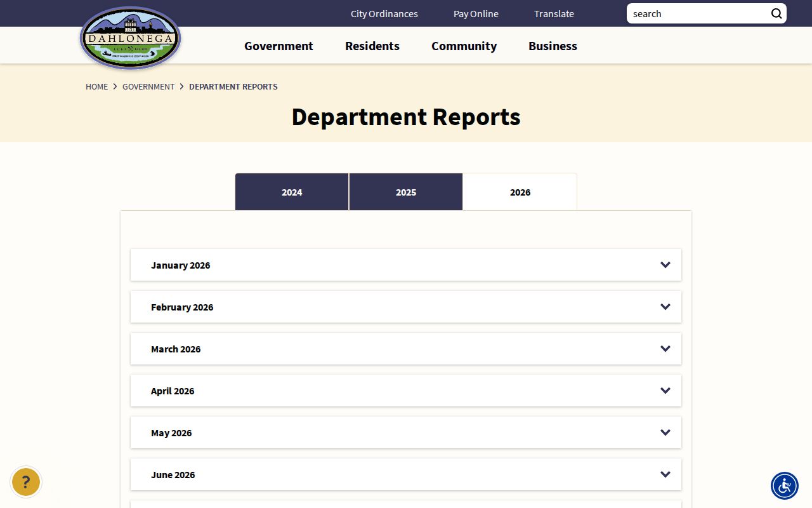Open the yellow help question-mark button
Image resolution: width=812 pixels, height=508 pixels.
pos(26,482)
